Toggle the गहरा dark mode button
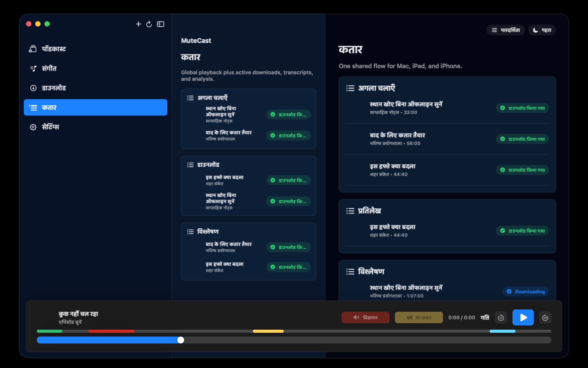This screenshot has height=368, width=588. (542, 30)
